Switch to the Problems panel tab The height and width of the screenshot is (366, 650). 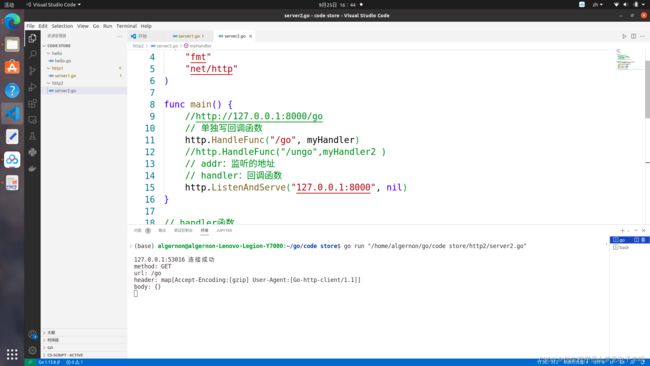click(142, 230)
